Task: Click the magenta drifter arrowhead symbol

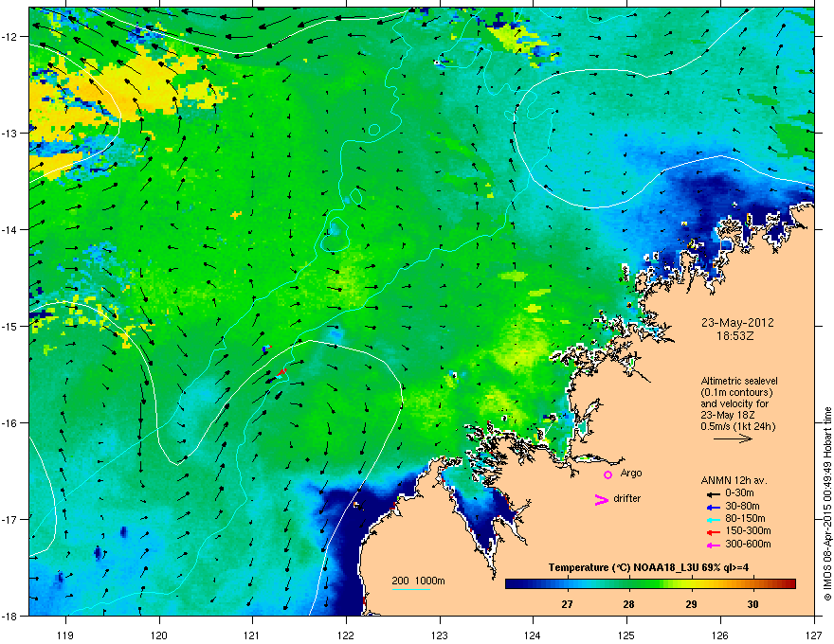Action: coord(601,499)
